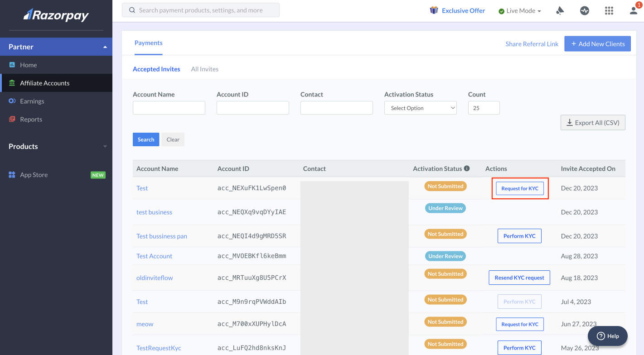
Task: Switch to the Accepted Invites tab
Action: pyautogui.click(x=156, y=69)
